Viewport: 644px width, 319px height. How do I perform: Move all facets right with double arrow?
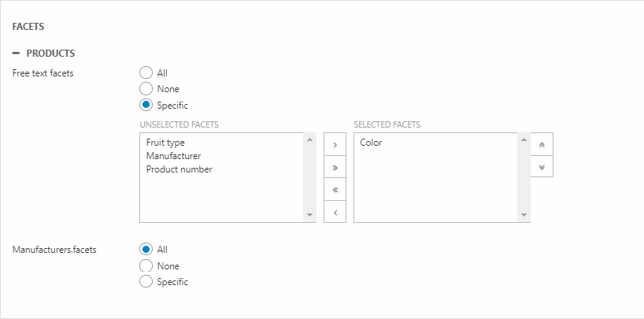(x=335, y=167)
